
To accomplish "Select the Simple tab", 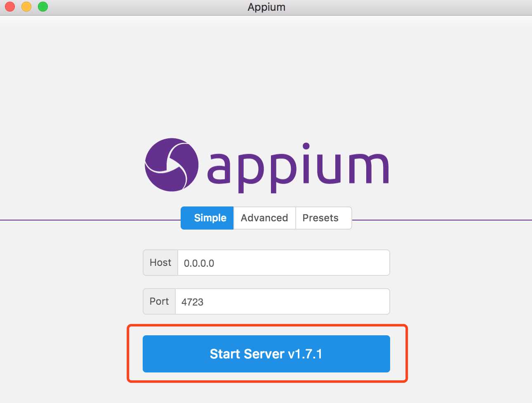I will point(207,218).
